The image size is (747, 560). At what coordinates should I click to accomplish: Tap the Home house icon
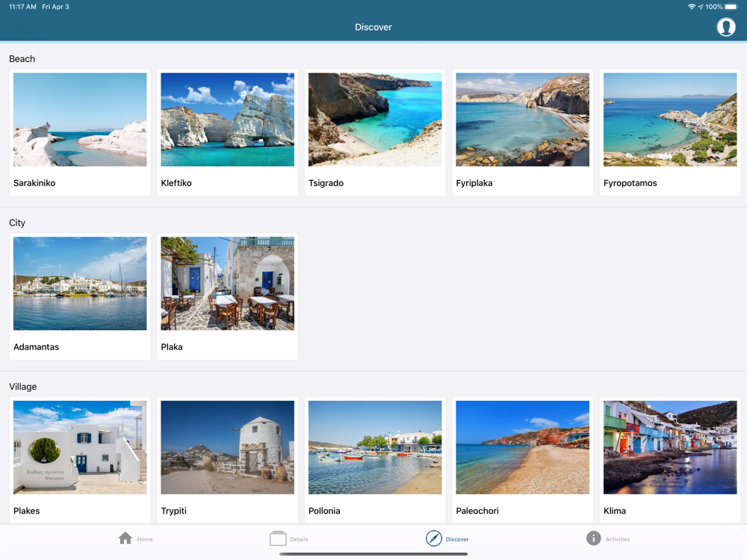(x=125, y=538)
